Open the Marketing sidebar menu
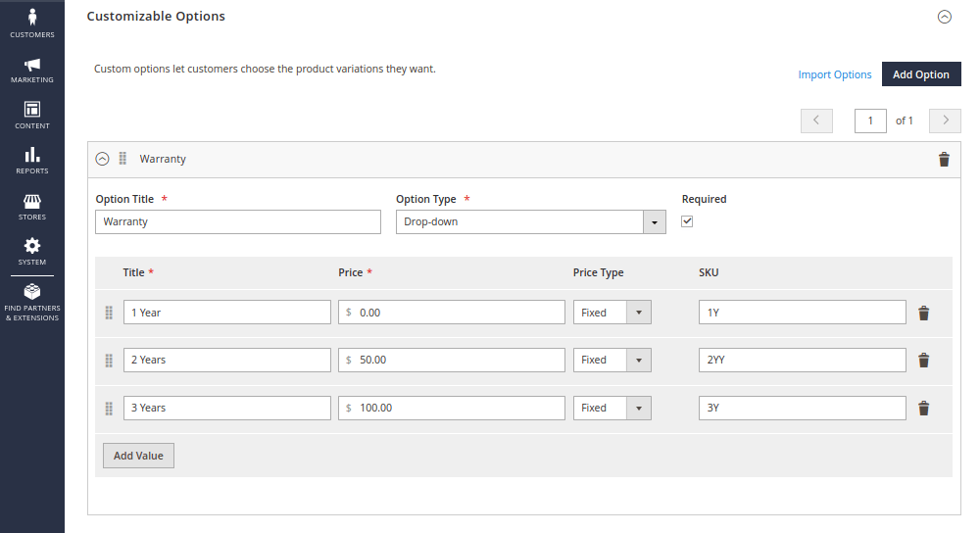The width and height of the screenshot is (980, 533). (x=32, y=71)
